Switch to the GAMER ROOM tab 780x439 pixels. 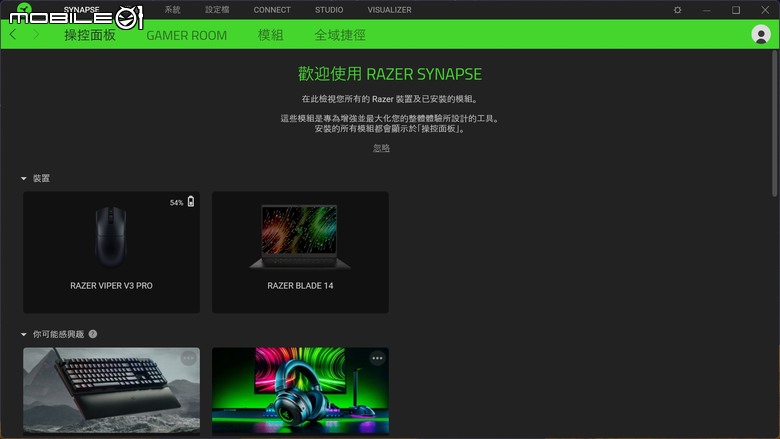click(x=187, y=35)
